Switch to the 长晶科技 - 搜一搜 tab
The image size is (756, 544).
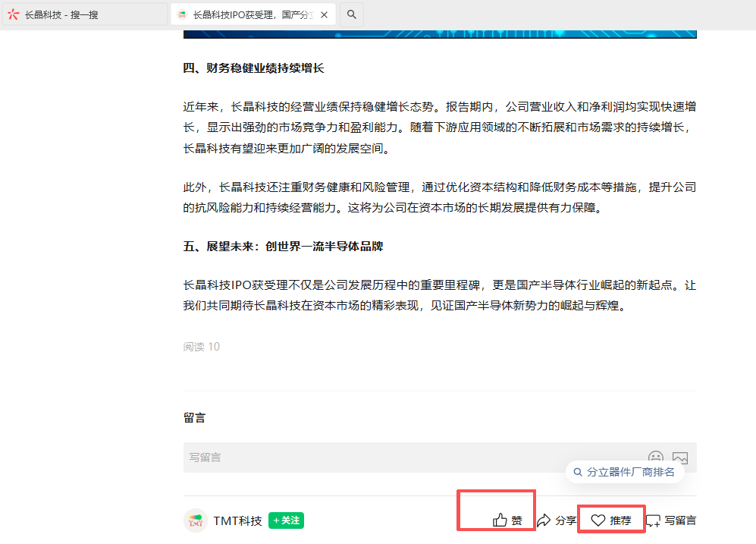(84, 14)
